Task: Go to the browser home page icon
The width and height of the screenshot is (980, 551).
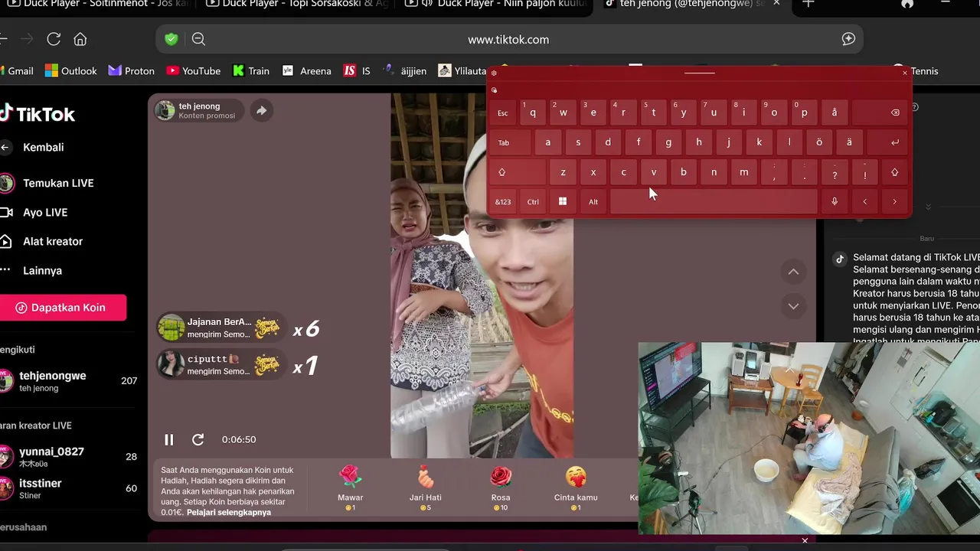Action: (x=80, y=39)
